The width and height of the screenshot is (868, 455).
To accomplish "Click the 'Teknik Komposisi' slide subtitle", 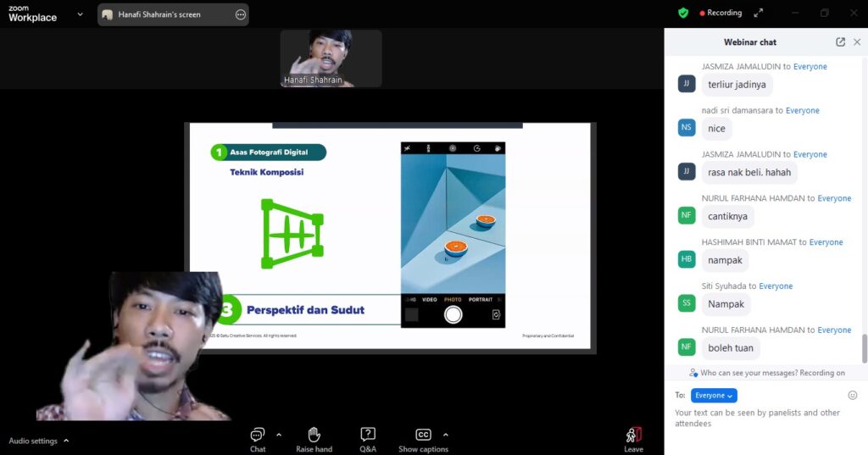I will click(x=267, y=172).
